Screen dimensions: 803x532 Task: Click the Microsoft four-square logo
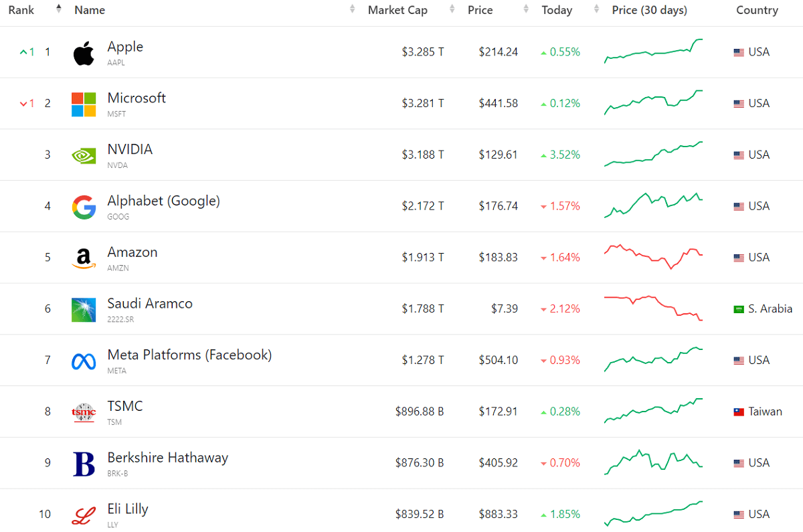coord(84,104)
